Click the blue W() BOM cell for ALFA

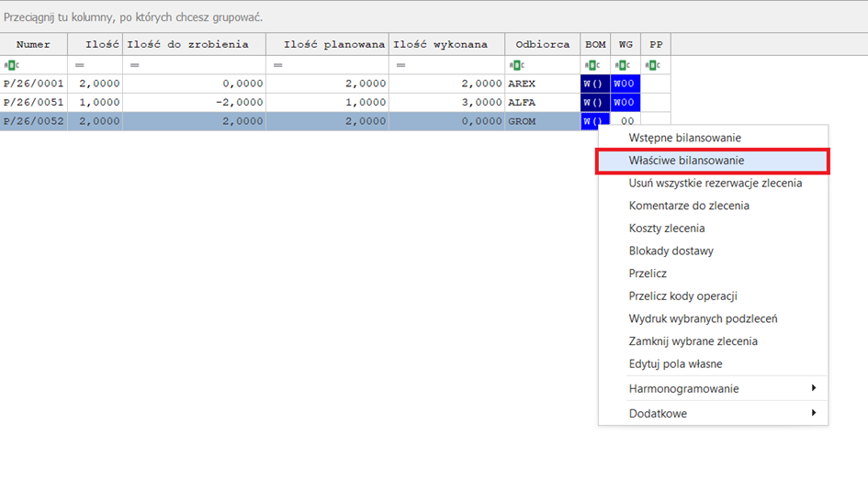pyautogui.click(x=594, y=102)
